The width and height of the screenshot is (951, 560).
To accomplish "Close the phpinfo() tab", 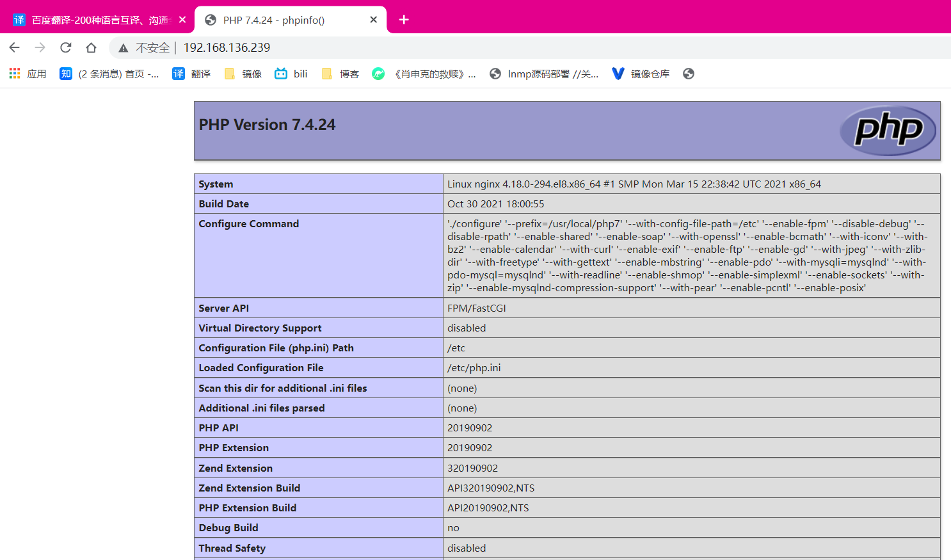I will tap(374, 20).
